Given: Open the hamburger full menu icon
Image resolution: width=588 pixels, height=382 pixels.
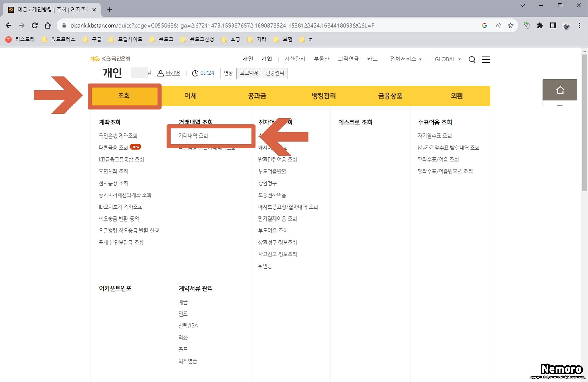Looking at the screenshot, I should click(486, 59).
